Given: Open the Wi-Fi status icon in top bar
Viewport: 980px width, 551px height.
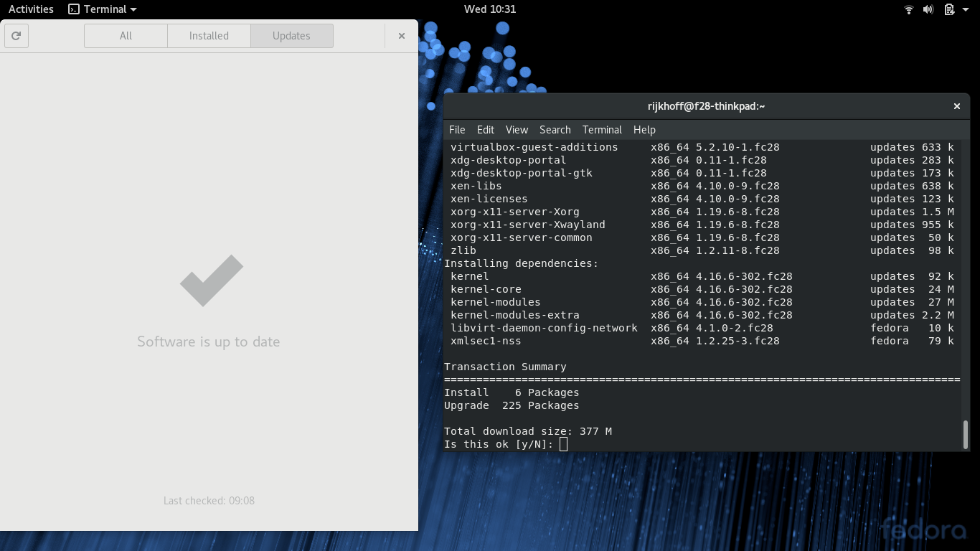Looking at the screenshot, I should [908, 9].
